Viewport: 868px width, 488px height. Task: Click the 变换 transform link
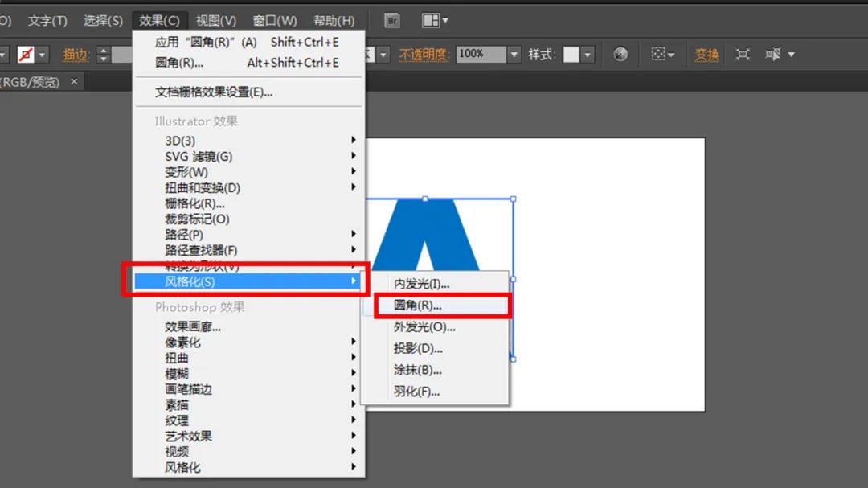pyautogui.click(x=706, y=55)
